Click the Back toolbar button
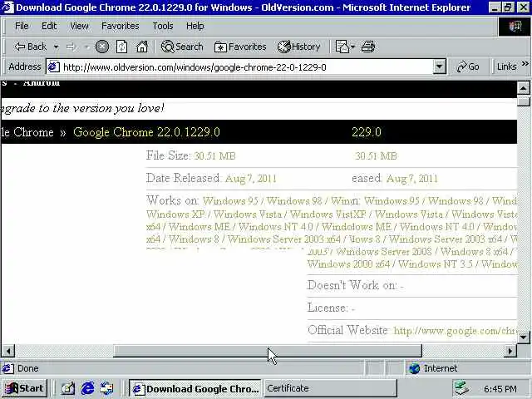This screenshot has height=399, width=532. pyautogui.click(x=30, y=47)
